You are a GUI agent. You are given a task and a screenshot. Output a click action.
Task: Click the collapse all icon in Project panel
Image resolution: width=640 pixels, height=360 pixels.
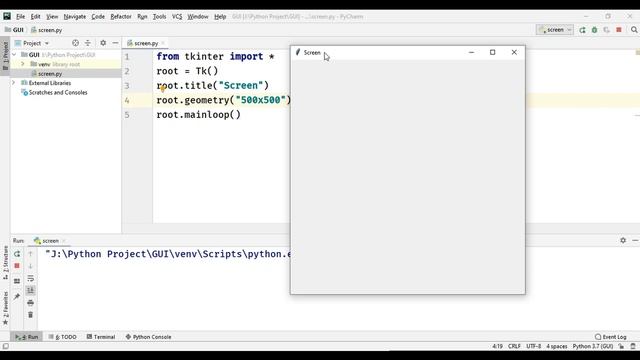(88, 43)
